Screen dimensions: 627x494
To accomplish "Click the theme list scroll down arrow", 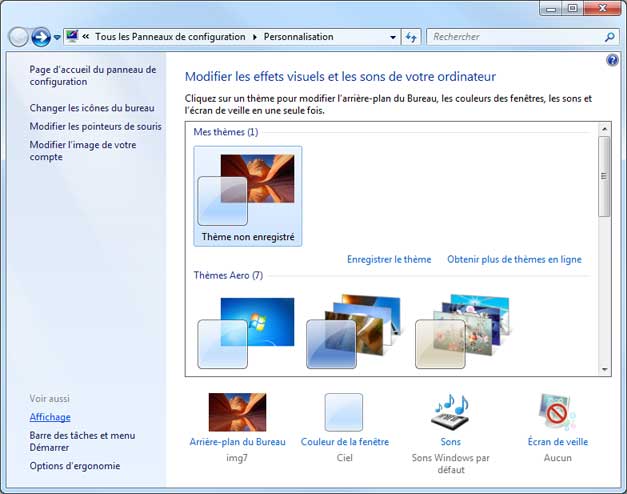I will [x=605, y=370].
